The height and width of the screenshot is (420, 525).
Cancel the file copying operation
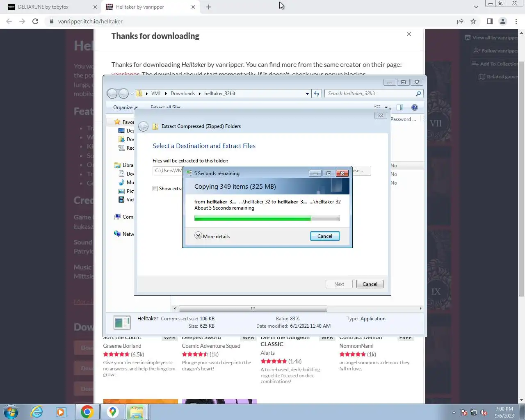click(x=324, y=236)
